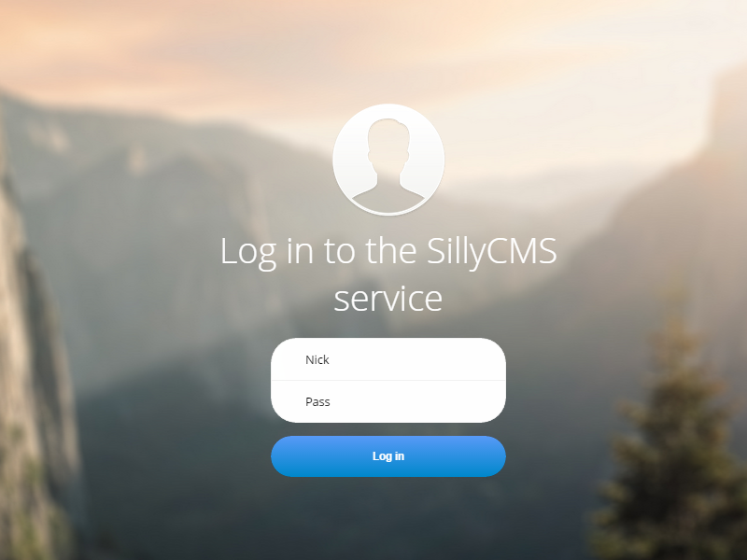
Task: Click the word "the" in the heading
Action: click(x=391, y=250)
